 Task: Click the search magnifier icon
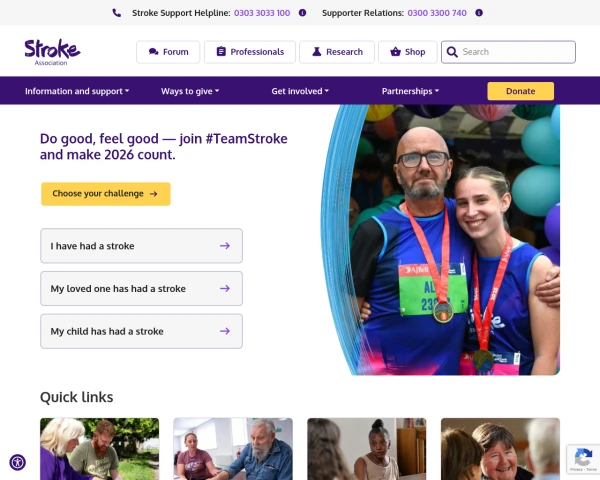[x=452, y=52]
